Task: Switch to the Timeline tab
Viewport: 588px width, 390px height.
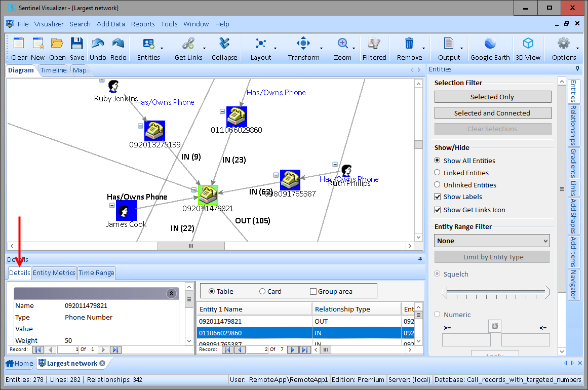Action: [x=53, y=70]
